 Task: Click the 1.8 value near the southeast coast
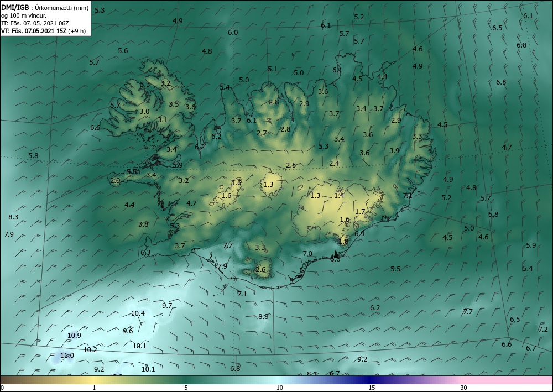pyautogui.click(x=343, y=242)
